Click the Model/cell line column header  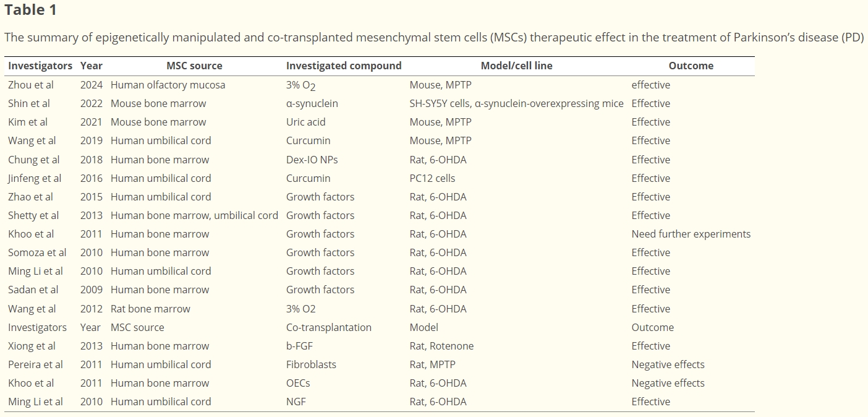pyautogui.click(x=516, y=66)
